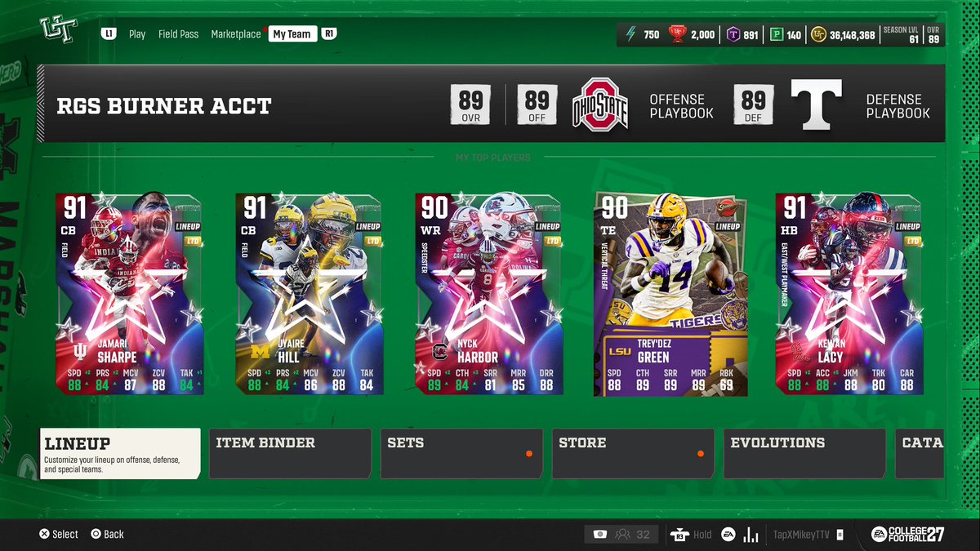This screenshot has height=551, width=980.
Task: Open the Offense Playbook
Action: (681, 106)
